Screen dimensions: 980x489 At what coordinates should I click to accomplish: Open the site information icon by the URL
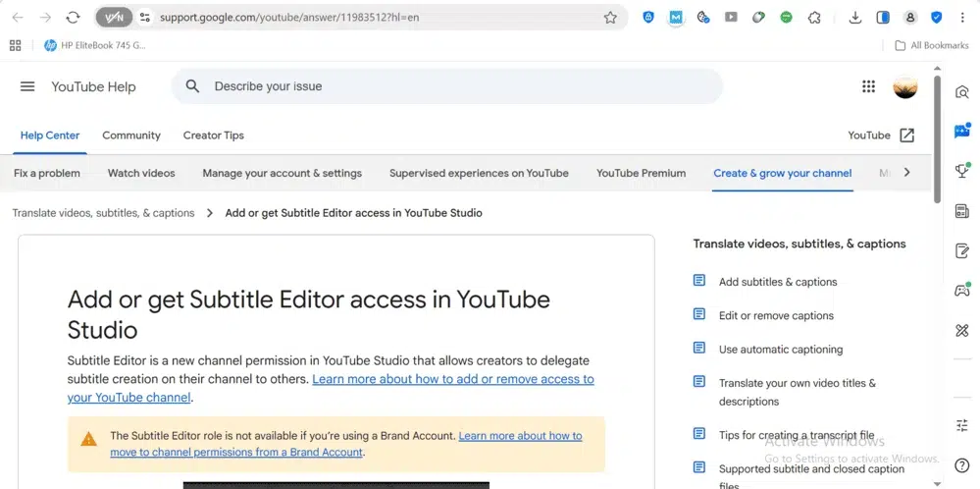tap(145, 18)
